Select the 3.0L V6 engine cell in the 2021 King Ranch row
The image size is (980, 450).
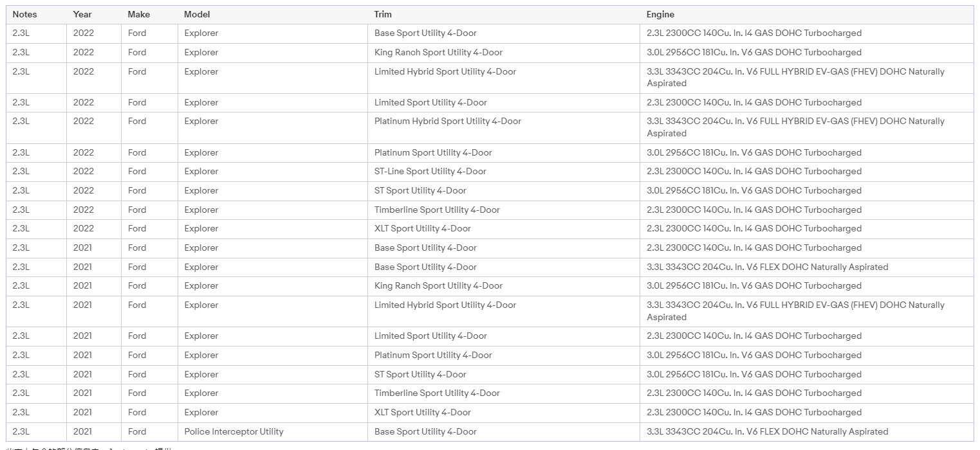pos(754,285)
